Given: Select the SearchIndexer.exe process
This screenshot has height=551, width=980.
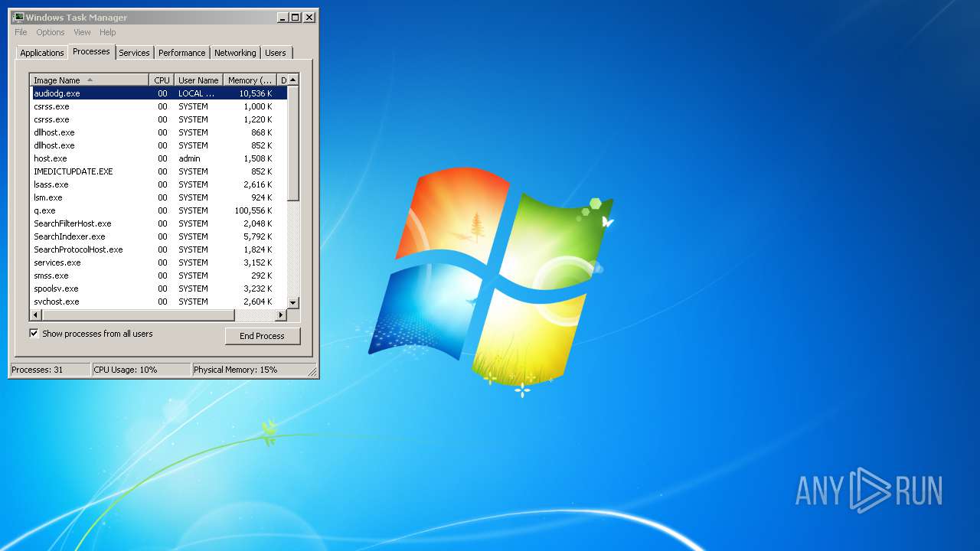Looking at the screenshot, I should 158,236.
